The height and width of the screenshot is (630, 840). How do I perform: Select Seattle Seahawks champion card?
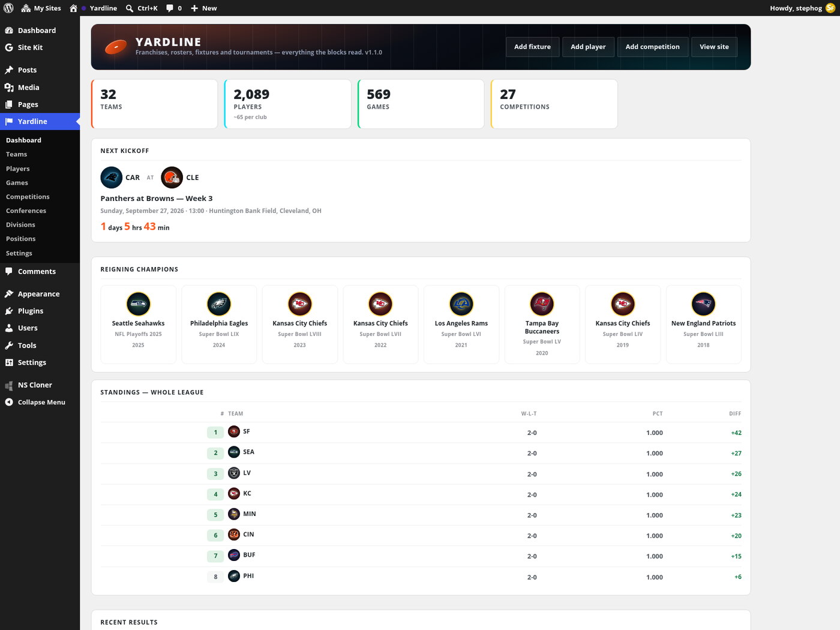pos(138,325)
